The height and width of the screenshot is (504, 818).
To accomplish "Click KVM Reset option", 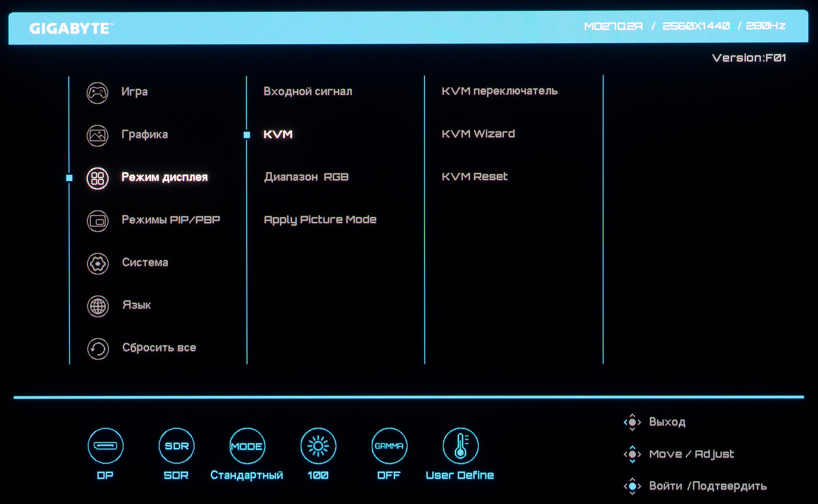I will tap(474, 177).
